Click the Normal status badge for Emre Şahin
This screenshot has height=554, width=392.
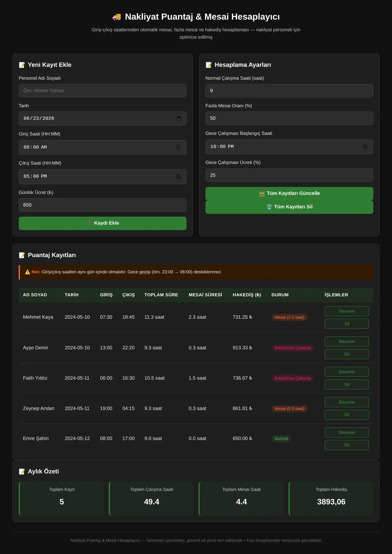point(281,439)
